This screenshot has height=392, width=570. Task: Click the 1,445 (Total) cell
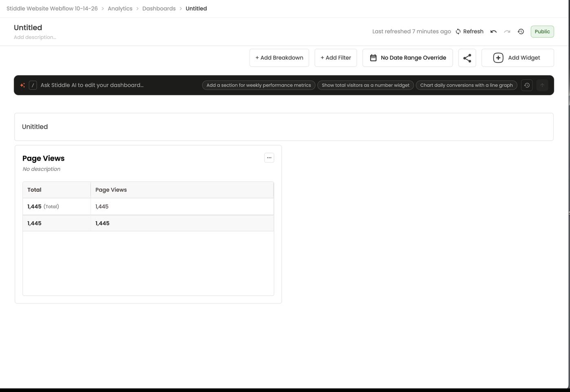pyautogui.click(x=57, y=207)
